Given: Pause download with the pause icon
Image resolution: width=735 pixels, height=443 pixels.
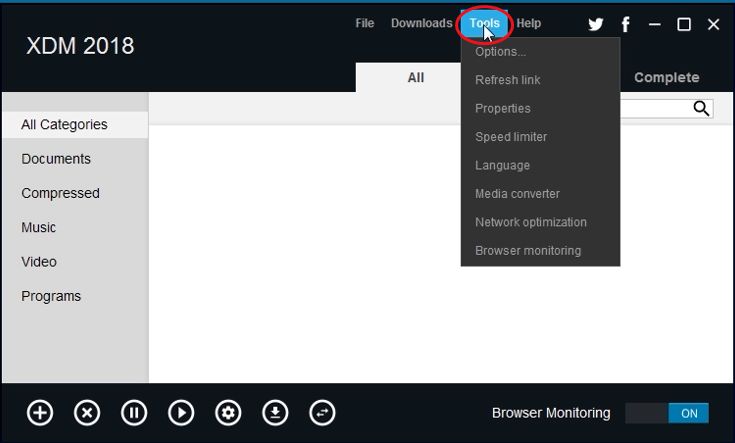Looking at the screenshot, I should (134, 413).
